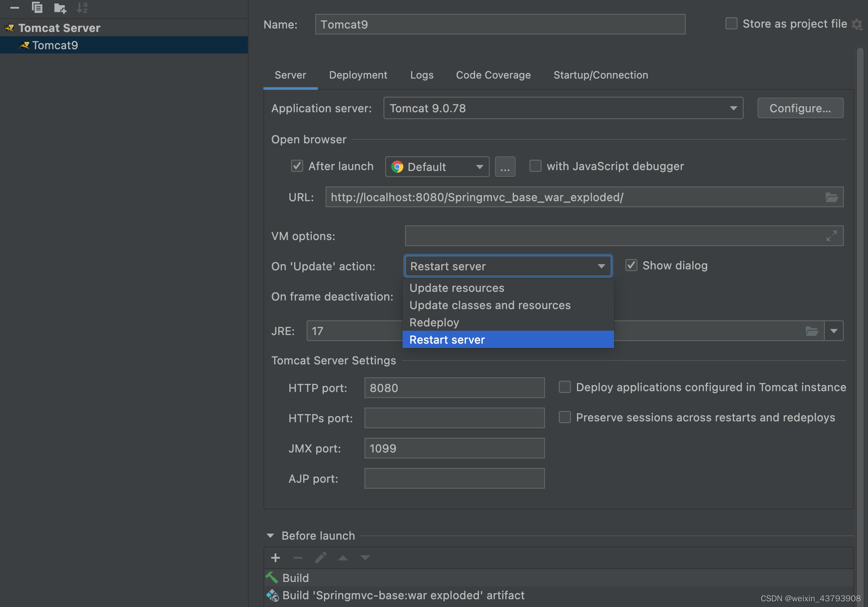Viewport: 868px width, 607px height.
Task: Collapse the Before launch section
Action: coord(270,536)
